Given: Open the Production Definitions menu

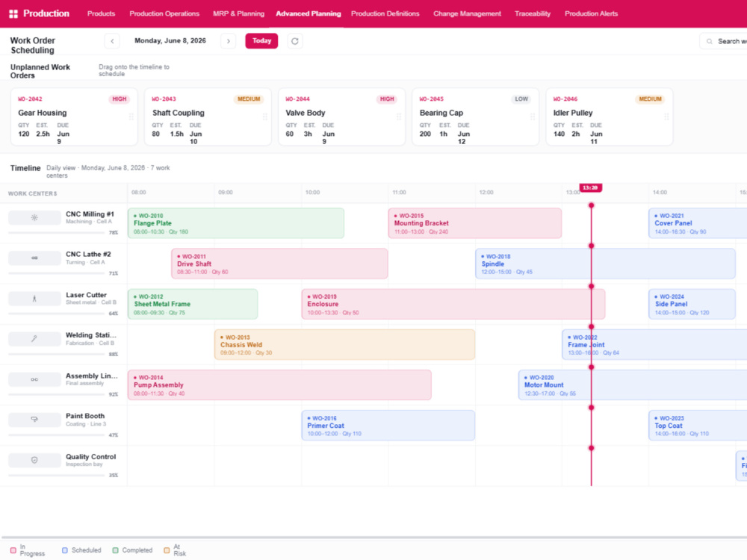Looking at the screenshot, I should coord(385,13).
